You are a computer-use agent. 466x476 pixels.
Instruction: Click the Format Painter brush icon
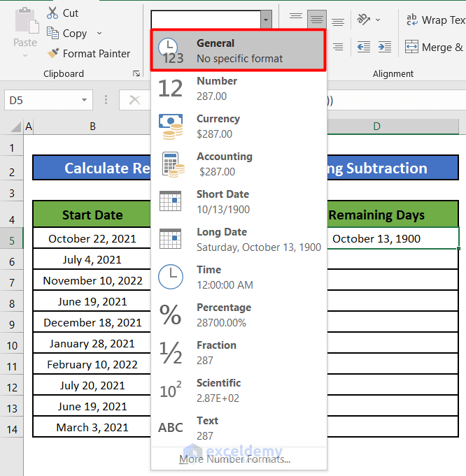pos(53,53)
